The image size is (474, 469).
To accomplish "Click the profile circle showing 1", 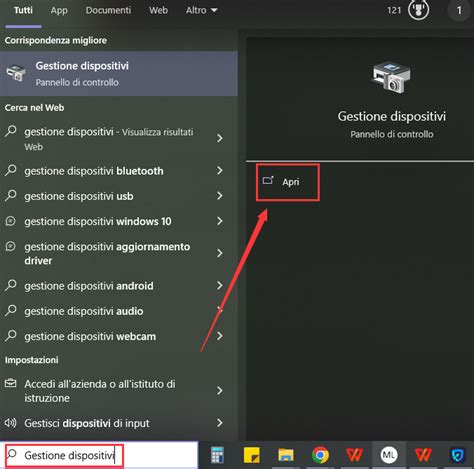I will [x=459, y=10].
